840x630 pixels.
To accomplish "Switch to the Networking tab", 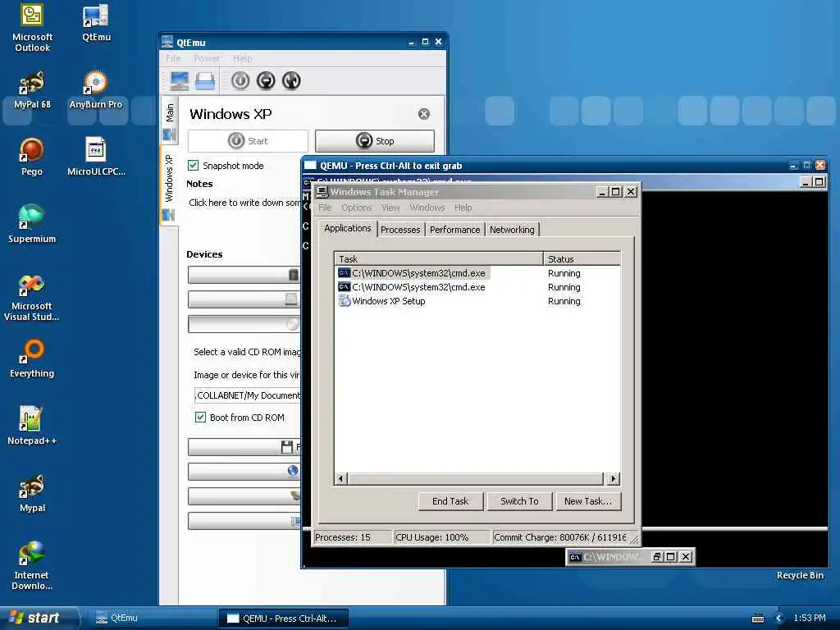I will (x=512, y=230).
